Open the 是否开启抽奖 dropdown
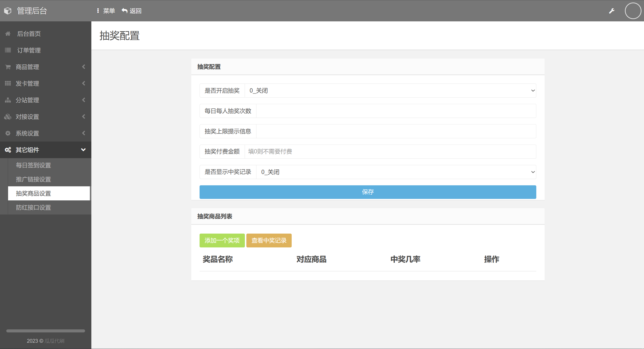Image resolution: width=644 pixels, height=349 pixels. click(x=390, y=91)
